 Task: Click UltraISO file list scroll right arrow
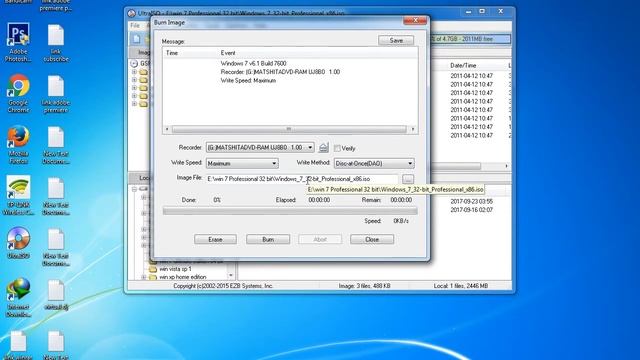coord(507,166)
